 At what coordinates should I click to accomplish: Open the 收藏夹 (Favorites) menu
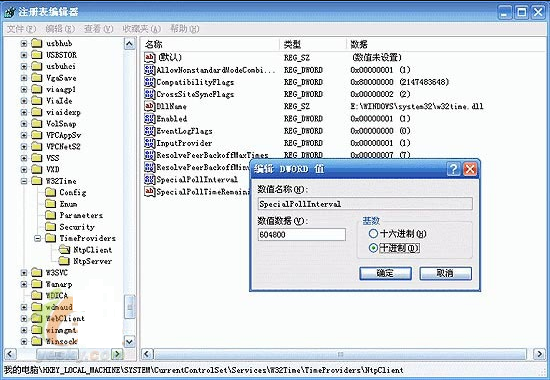click(141, 29)
